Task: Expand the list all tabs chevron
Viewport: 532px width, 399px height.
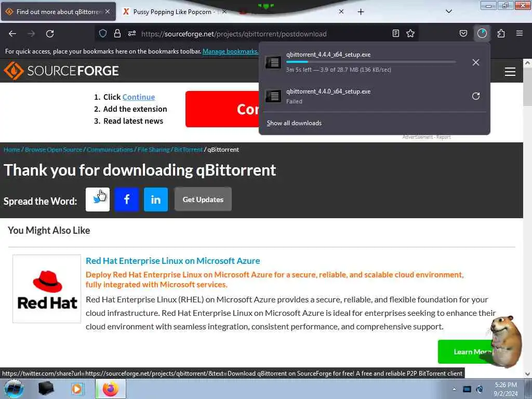Action: coord(448,11)
